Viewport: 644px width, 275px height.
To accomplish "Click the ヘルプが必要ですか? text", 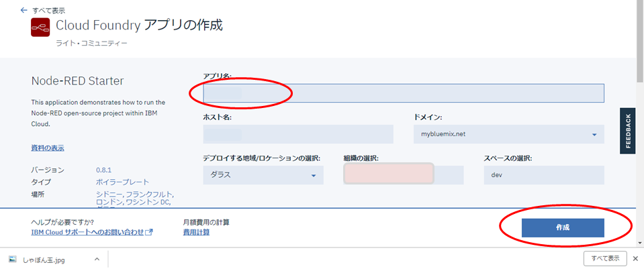I will tap(62, 223).
